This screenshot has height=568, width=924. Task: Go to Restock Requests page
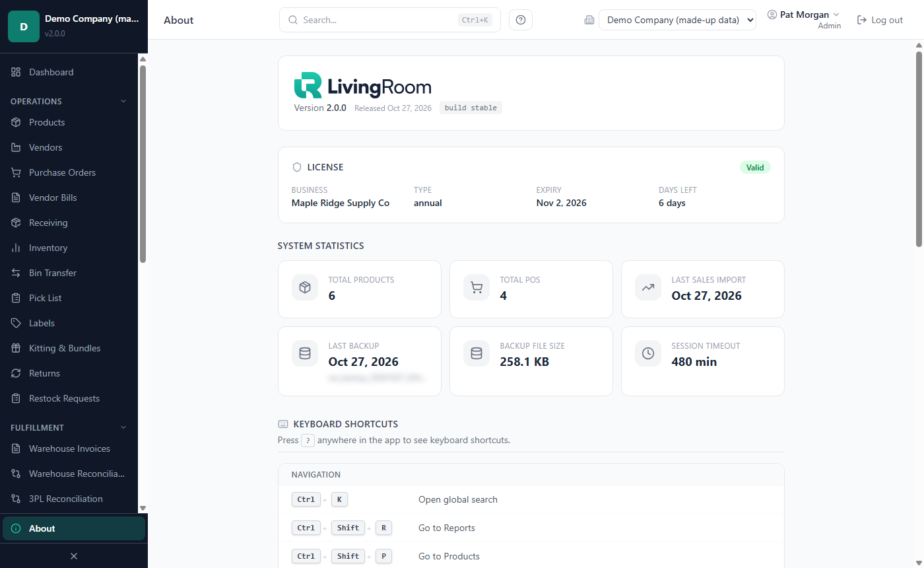69,398
